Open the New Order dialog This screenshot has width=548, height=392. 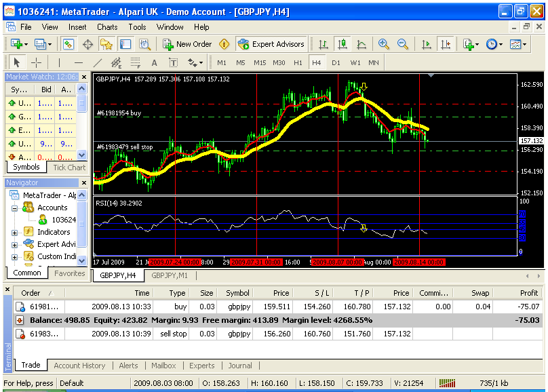tap(187, 44)
